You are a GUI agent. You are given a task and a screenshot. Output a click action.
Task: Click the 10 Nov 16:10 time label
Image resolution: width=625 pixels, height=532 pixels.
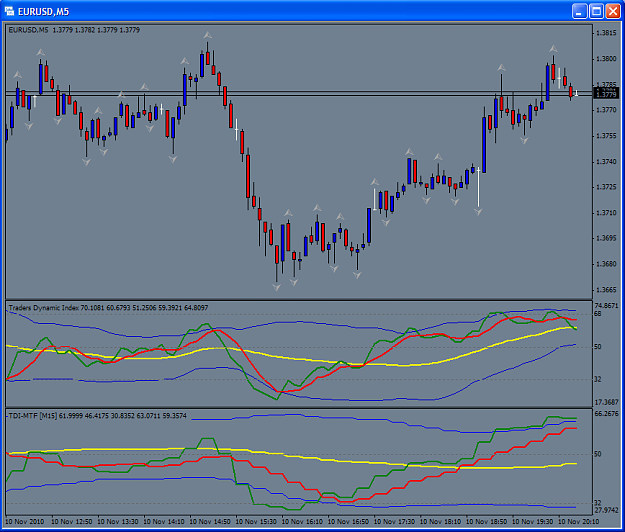(302, 521)
